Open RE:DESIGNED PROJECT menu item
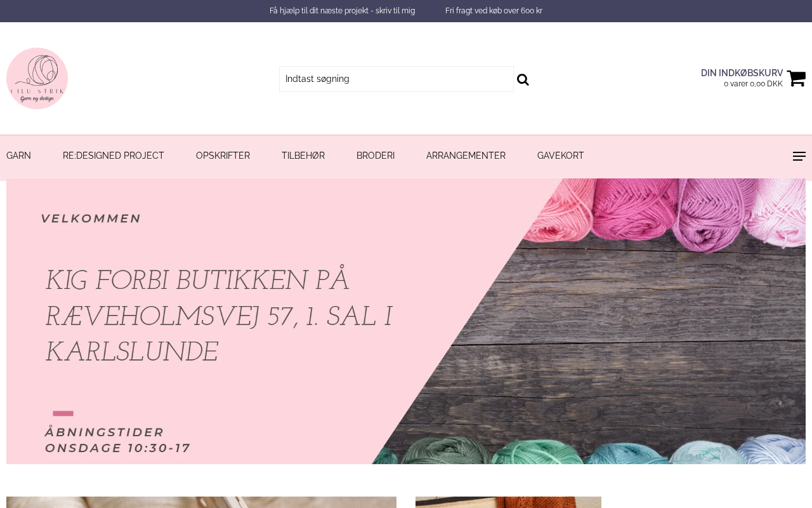812x508 pixels. pos(114,156)
